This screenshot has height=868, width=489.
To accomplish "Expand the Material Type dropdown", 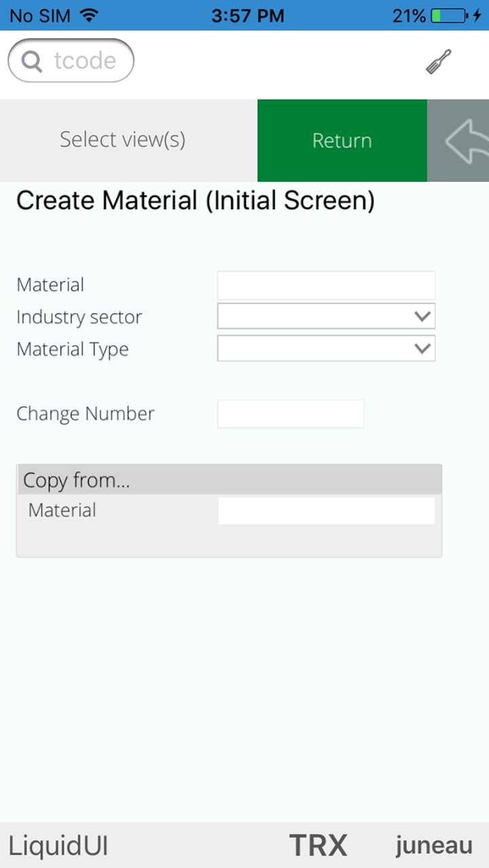I will coord(422,348).
